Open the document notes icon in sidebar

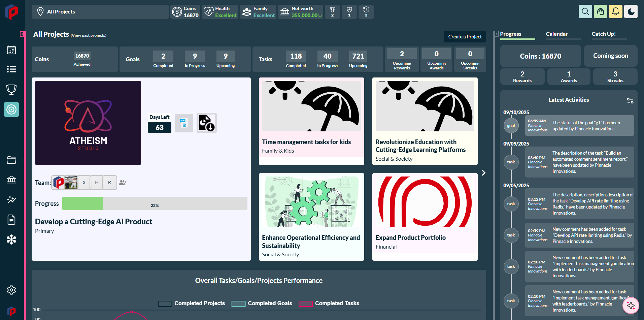coord(11,220)
